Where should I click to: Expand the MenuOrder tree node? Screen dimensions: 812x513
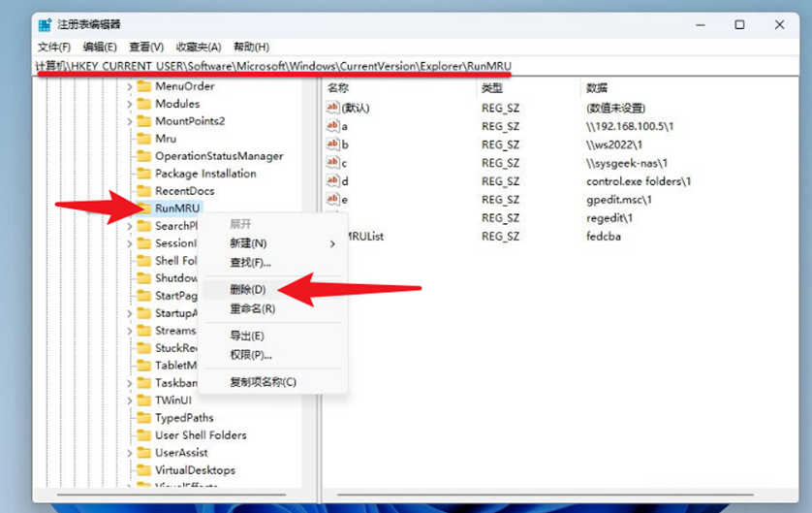(130, 86)
